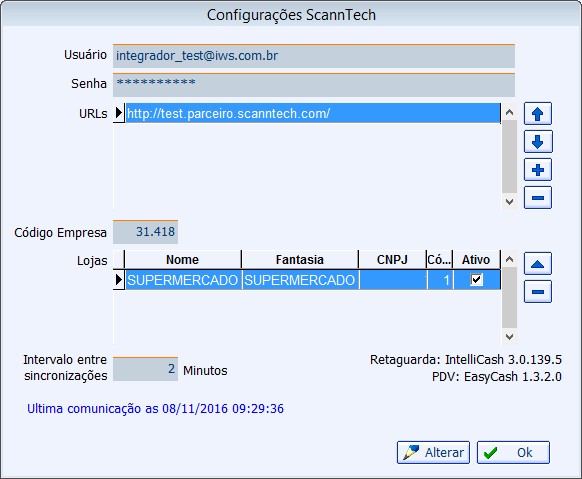The image size is (582, 479).
Task: Click the Ativo column header
Action: [476, 259]
